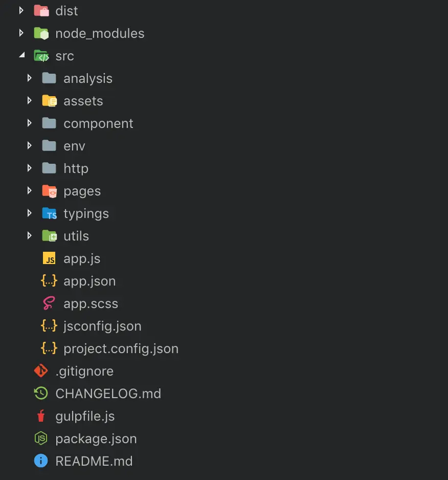
Task: Click the Node.js icon beside package.json
Action: pyautogui.click(x=41, y=439)
